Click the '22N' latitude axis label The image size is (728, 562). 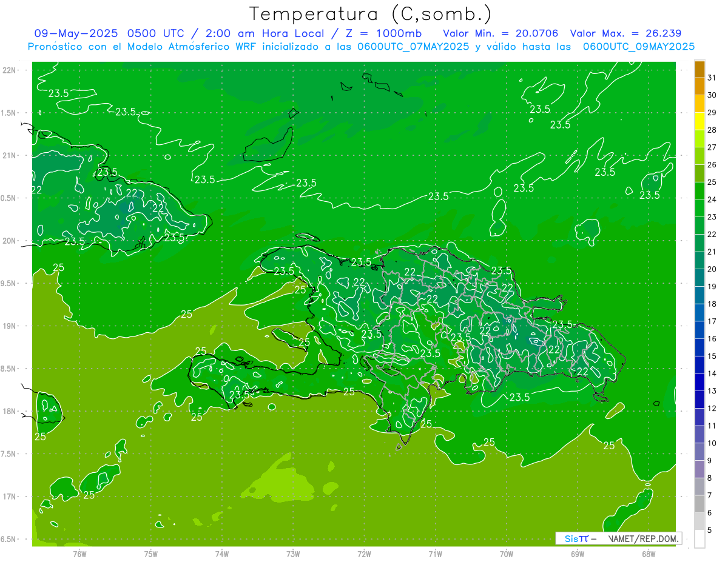(x=9, y=70)
